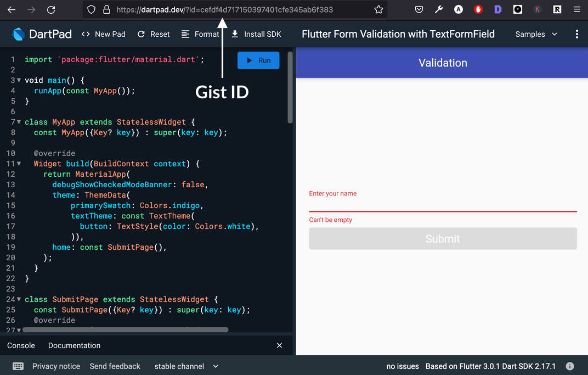
Task: Open the Samples dropdown
Action: click(536, 34)
